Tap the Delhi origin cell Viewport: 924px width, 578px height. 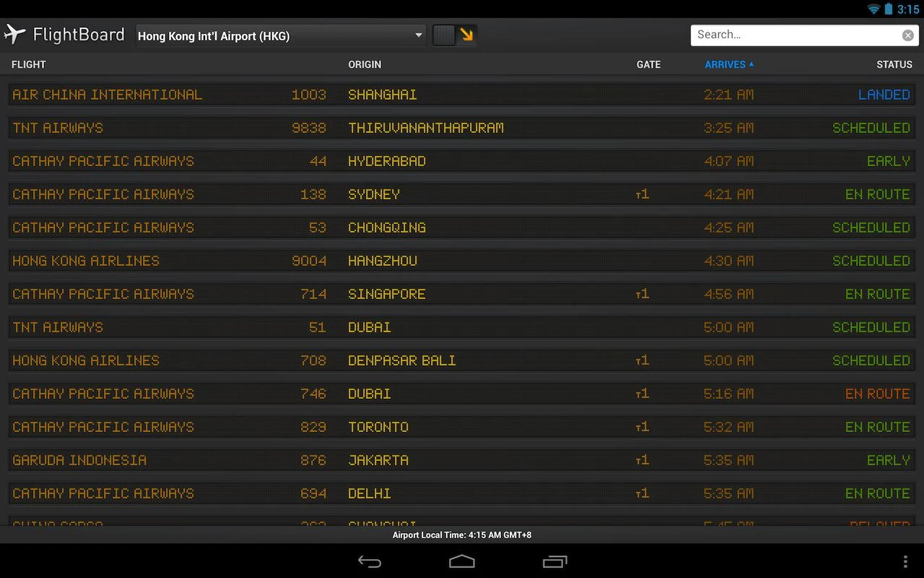370,493
